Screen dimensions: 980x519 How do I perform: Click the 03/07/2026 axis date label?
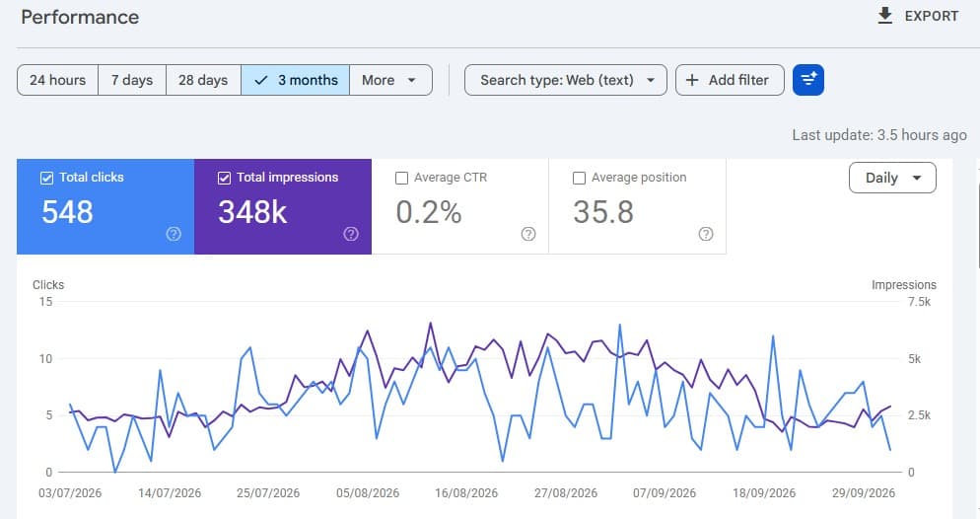coord(70,492)
